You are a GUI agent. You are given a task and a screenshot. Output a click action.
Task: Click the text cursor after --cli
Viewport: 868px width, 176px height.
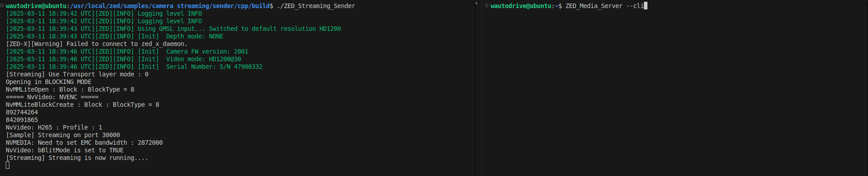click(x=646, y=6)
